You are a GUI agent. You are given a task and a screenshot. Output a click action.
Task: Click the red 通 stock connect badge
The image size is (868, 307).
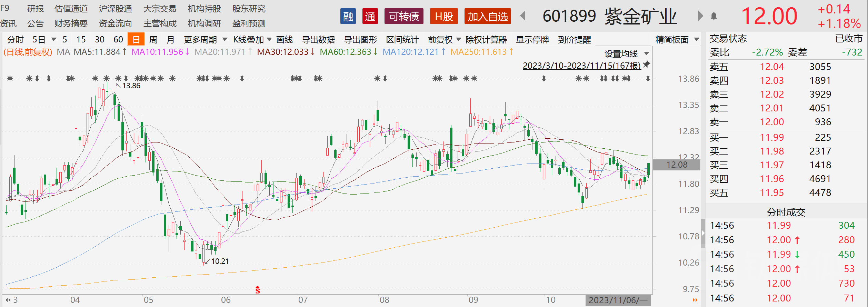point(370,17)
